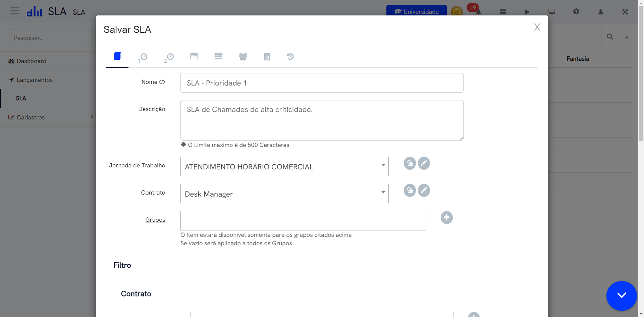Click the Desk Manager bar-chart logo
Viewport: 644px width, 317px height.
(35, 11)
